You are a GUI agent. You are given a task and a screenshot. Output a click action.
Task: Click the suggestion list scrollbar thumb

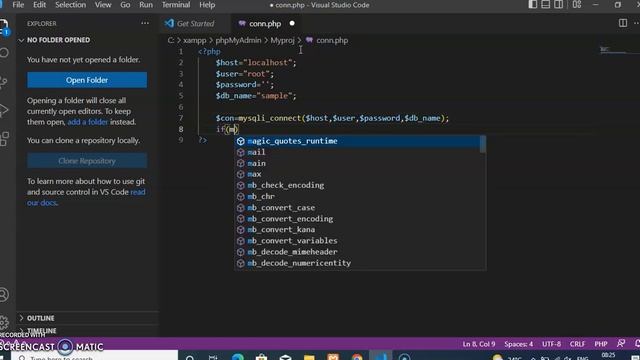[483, 144]
